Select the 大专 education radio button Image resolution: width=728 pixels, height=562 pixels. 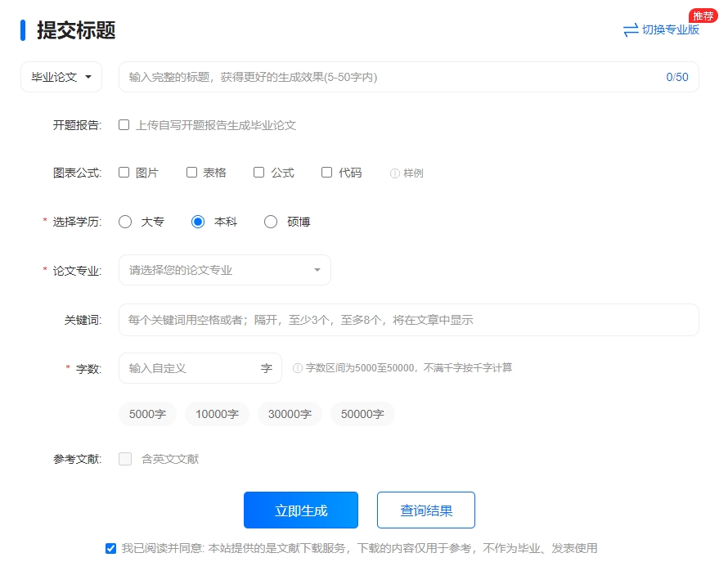pyautogui.click(x=125, y=222)
